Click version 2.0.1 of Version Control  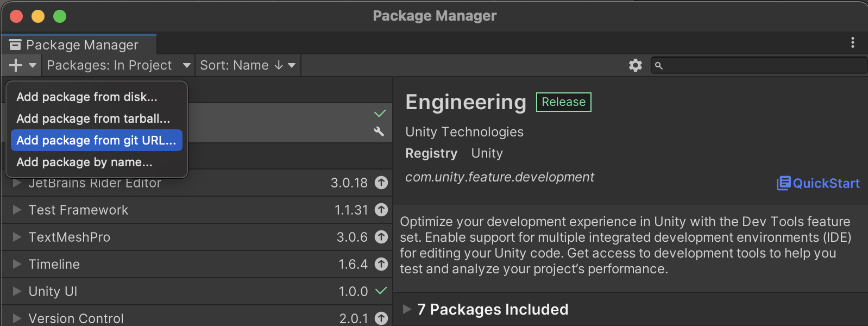354,318
